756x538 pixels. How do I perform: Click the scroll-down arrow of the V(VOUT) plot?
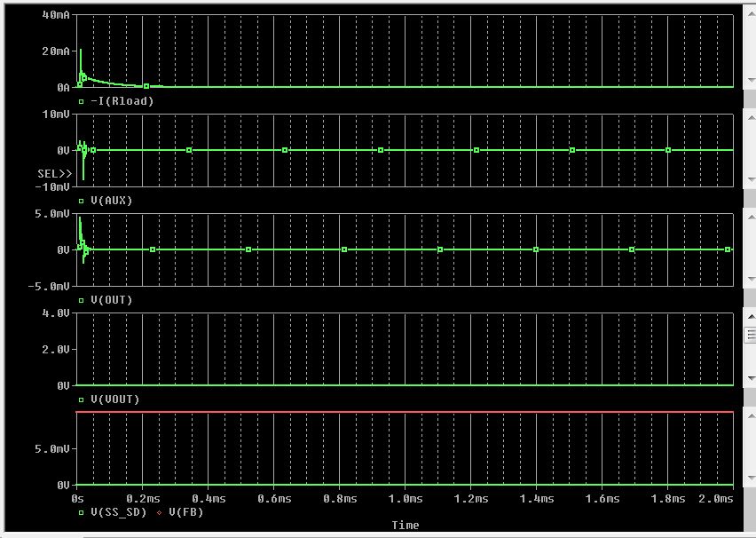[750, 378]
